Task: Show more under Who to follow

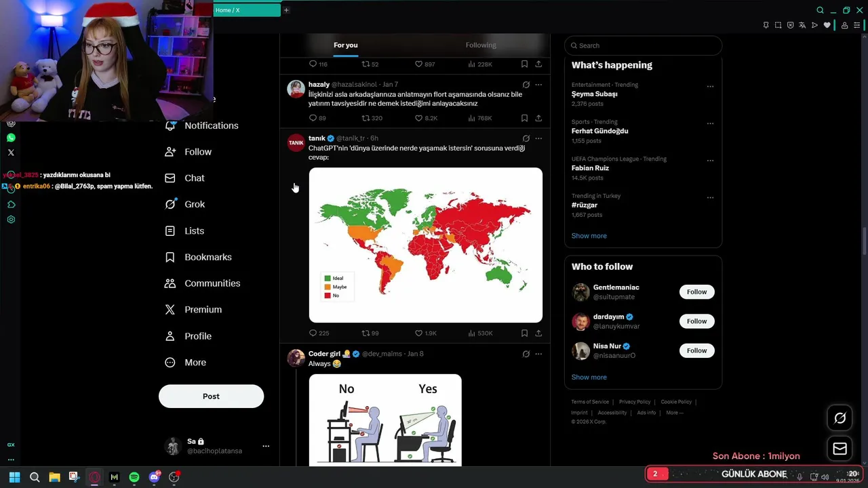Action: click(589, 377)
